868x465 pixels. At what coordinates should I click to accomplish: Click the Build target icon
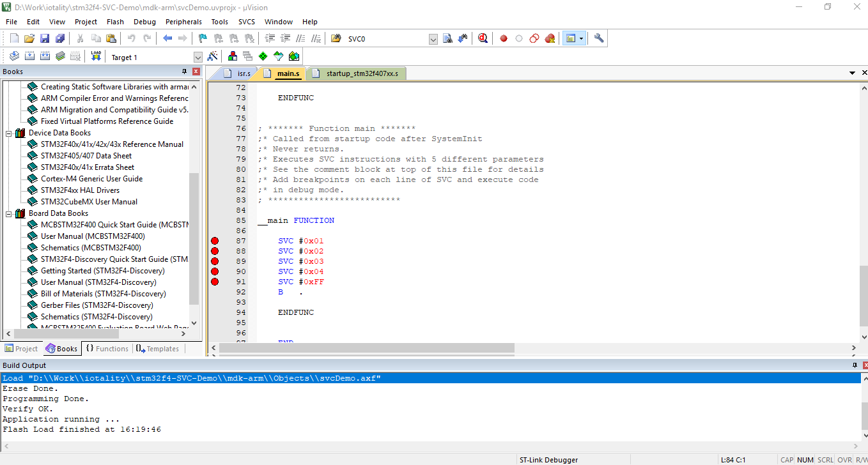29,56
